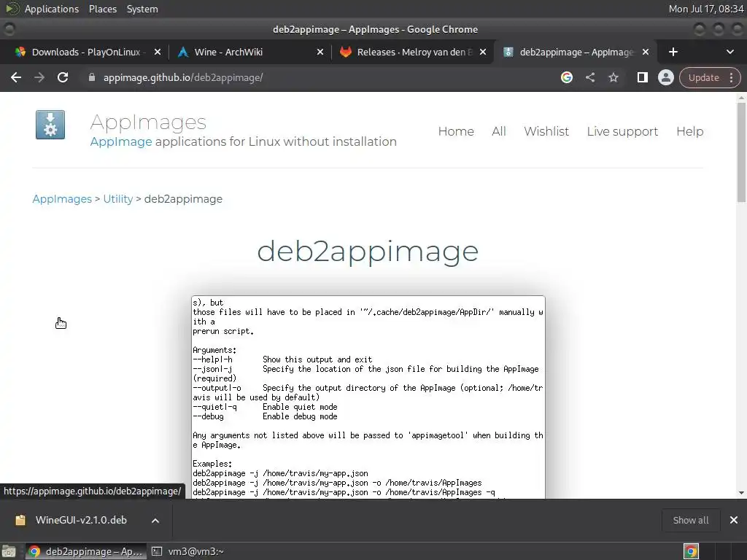Go back using Chrome's back arrow
Viewport: 747px width, 560px height.
(16, 77)
